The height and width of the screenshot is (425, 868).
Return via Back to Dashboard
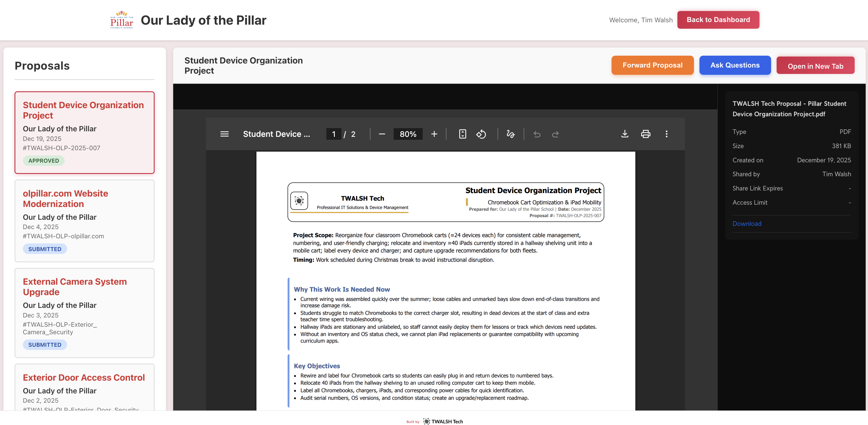[718, 19]
